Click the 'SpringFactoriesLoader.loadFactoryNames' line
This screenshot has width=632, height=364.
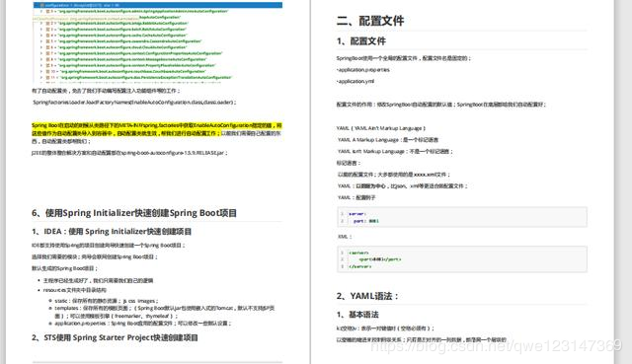134,103
